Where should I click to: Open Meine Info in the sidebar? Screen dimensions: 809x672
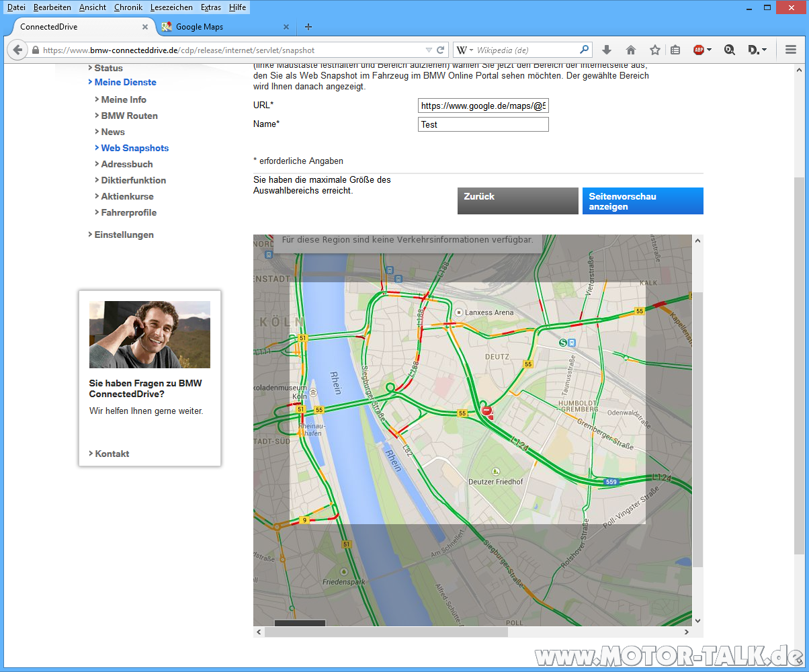click(x=124, y=99)
